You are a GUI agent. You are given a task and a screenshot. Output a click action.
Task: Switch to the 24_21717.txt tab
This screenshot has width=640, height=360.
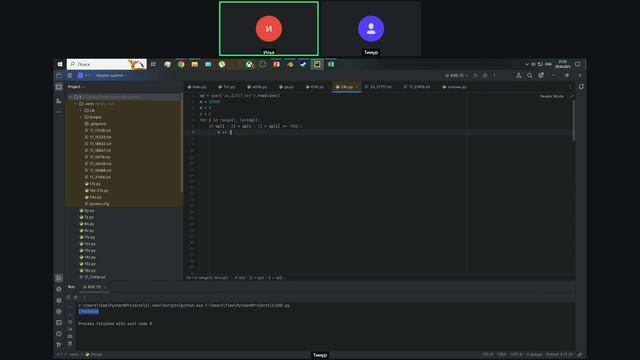(x=378, y=87)
